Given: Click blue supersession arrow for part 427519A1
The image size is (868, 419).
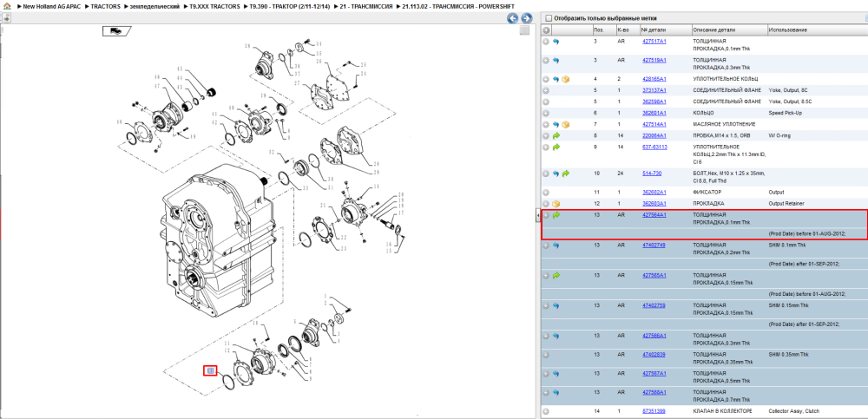Looking at the screenshot, I should click(556, 61).
